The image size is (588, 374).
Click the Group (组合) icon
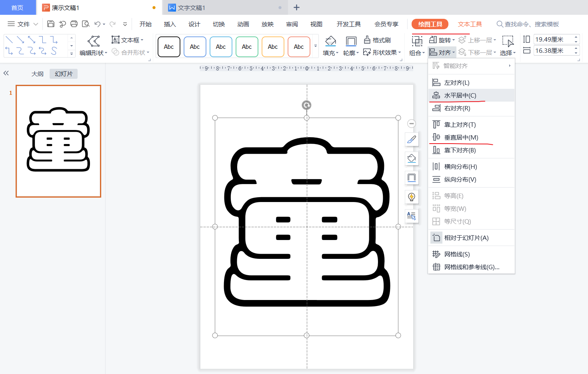(417, 41)
